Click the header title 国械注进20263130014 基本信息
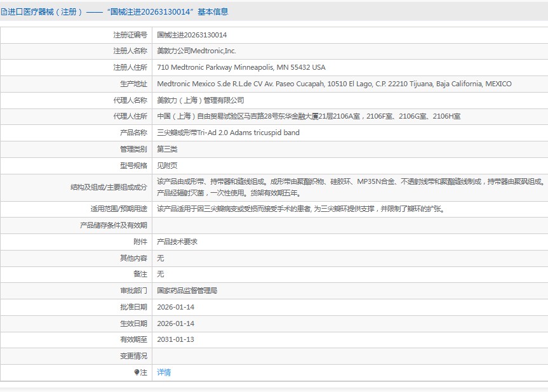 point(168,12)
